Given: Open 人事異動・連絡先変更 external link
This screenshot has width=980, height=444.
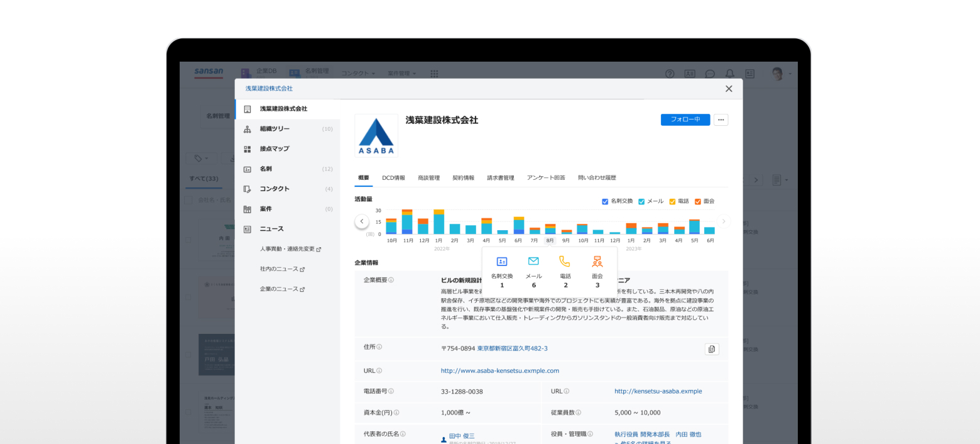Looking at the screenshot, I should [290, 249].
